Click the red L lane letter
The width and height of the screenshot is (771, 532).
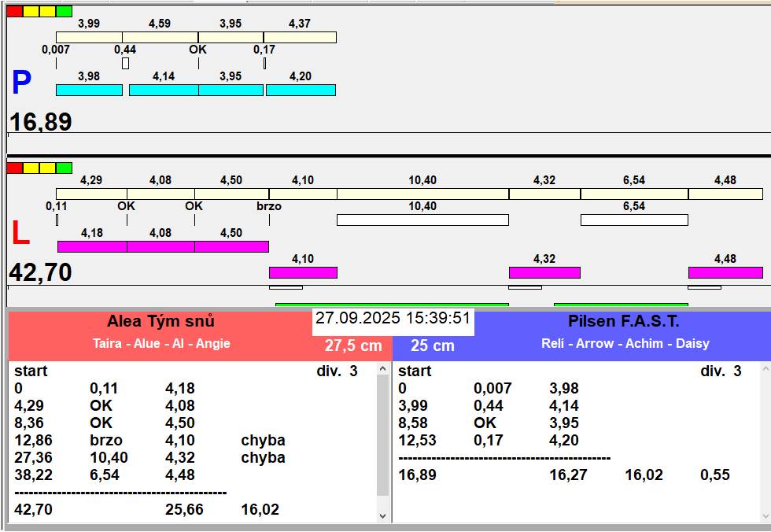click(x=20, y=233)
